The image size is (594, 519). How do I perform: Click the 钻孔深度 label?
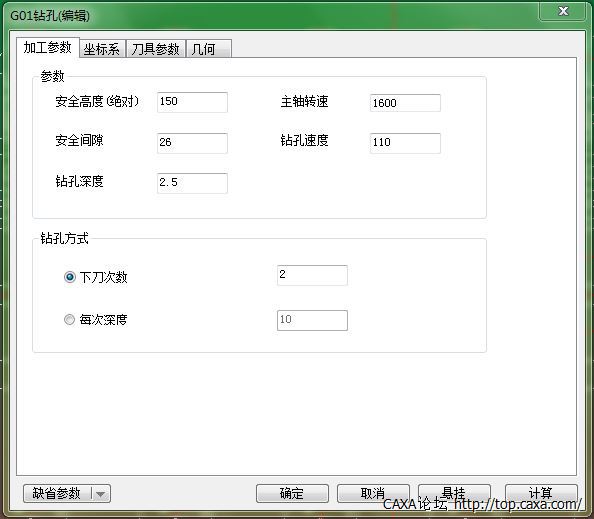pos(79,181)
